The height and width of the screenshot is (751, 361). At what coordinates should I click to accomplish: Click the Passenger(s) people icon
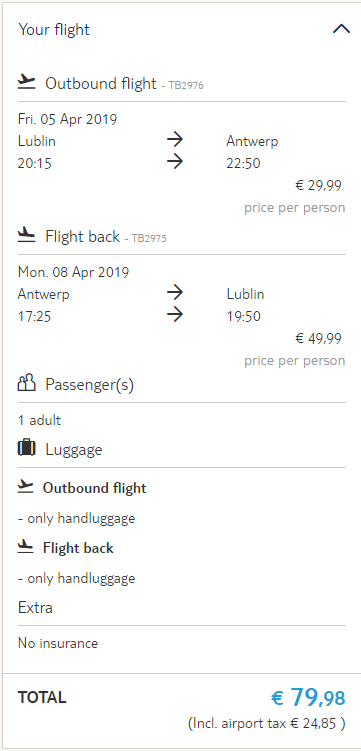[27, 383]
